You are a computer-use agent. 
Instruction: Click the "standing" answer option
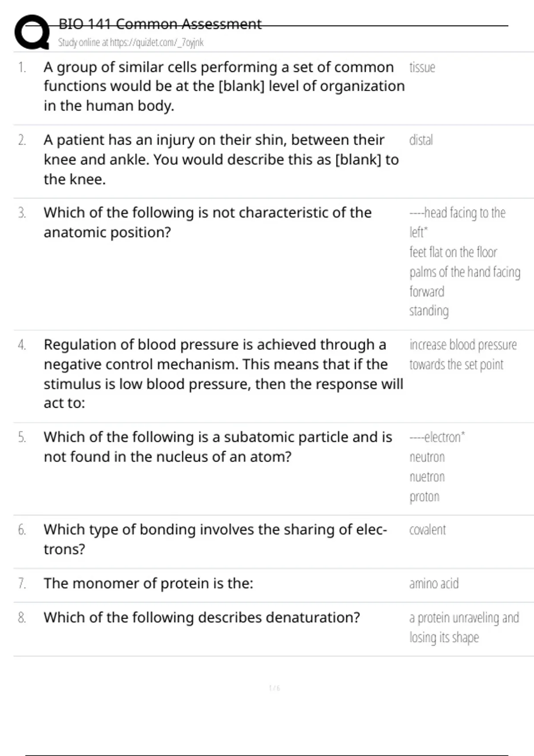(x=429, y=311)
